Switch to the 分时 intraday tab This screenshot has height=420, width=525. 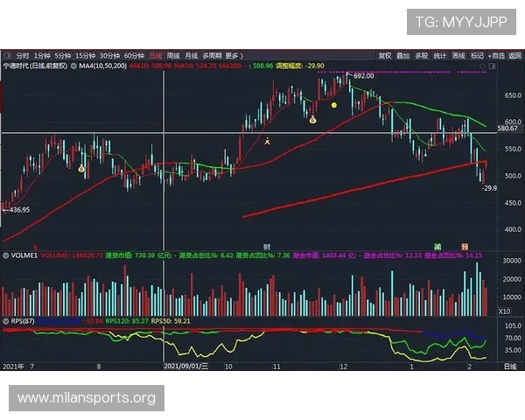point(22,54)
